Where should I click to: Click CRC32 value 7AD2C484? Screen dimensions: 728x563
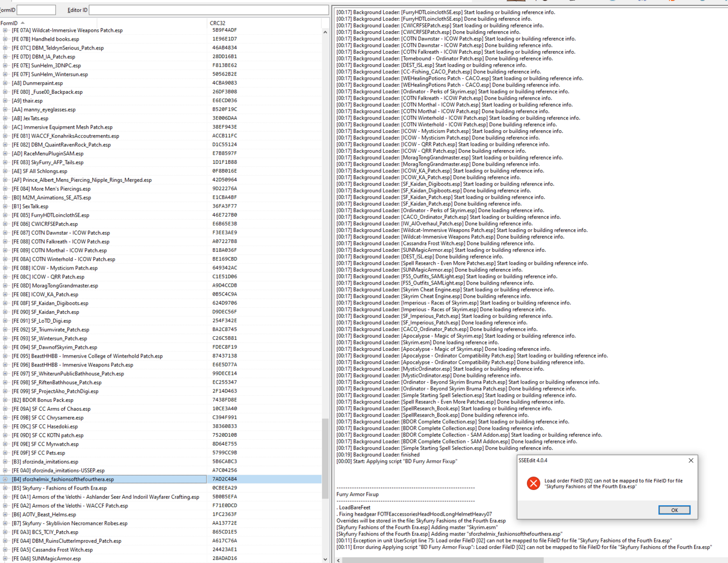click(225, 479)
